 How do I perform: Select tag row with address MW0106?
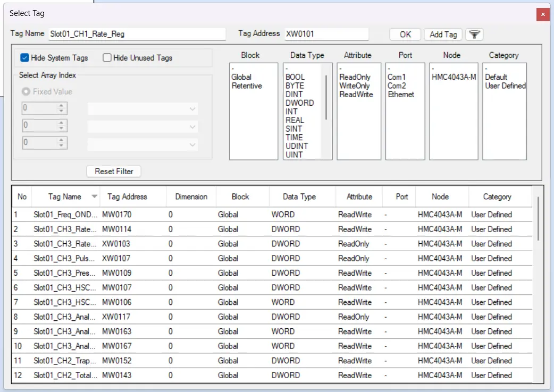[x=272, y=302]
